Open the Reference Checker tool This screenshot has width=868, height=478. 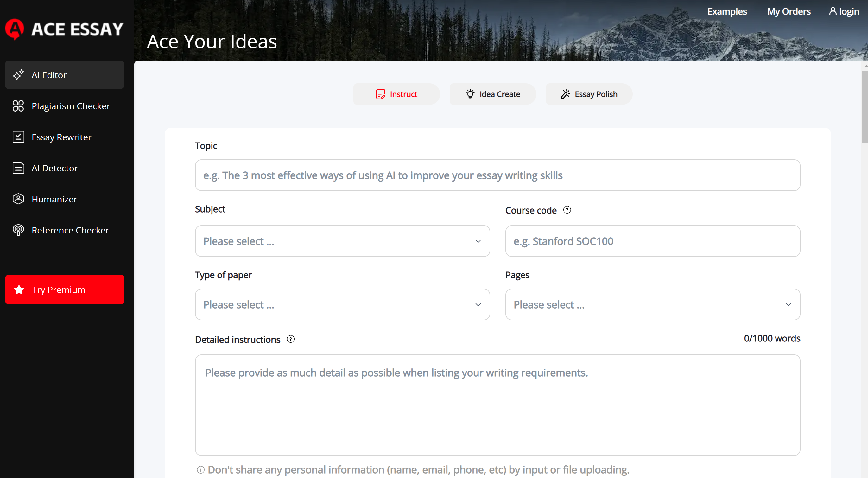[70, 230]
